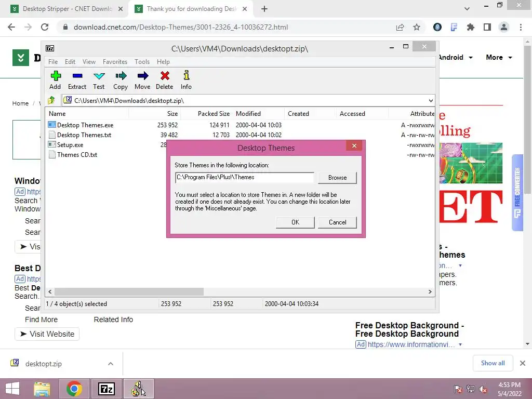The width and height of the screenshot is (532, 399).
Task: Close the Desktop Themes dialog
Action: coord(354,145)
